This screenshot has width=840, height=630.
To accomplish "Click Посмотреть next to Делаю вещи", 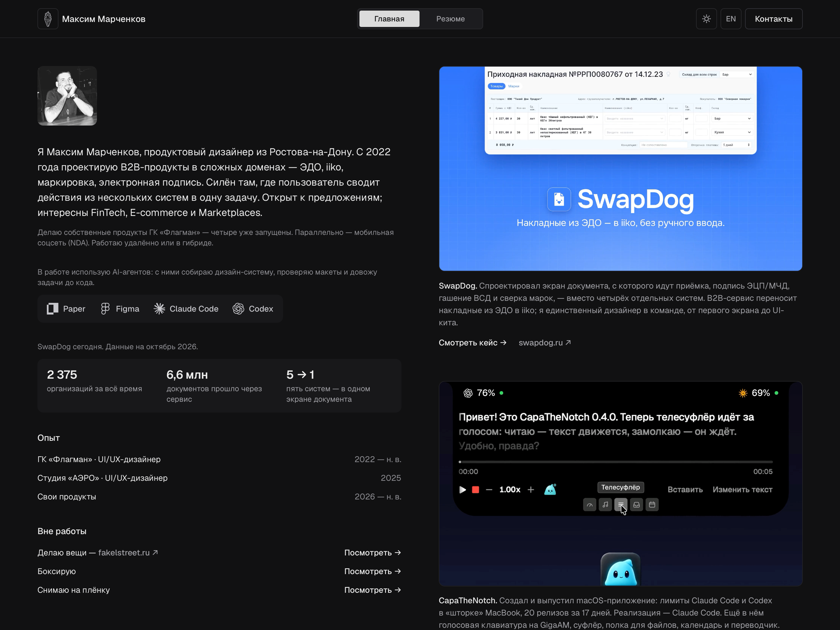I will [373, 553].
